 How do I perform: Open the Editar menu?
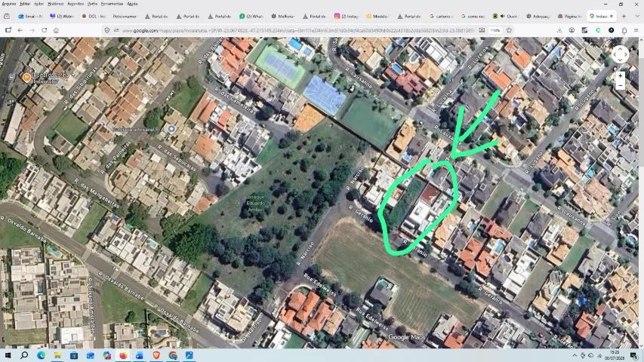pyautogui.click(x=25, y=4)
